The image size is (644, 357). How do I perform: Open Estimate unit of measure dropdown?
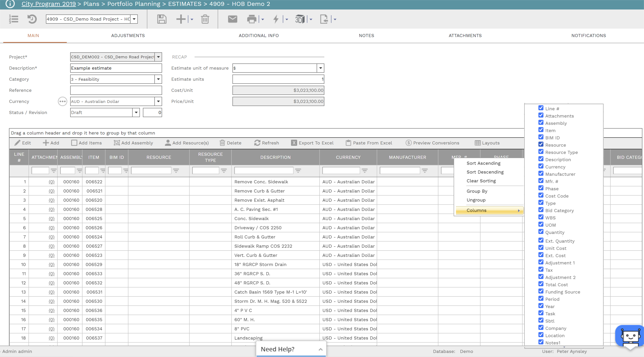pos(320,68)
